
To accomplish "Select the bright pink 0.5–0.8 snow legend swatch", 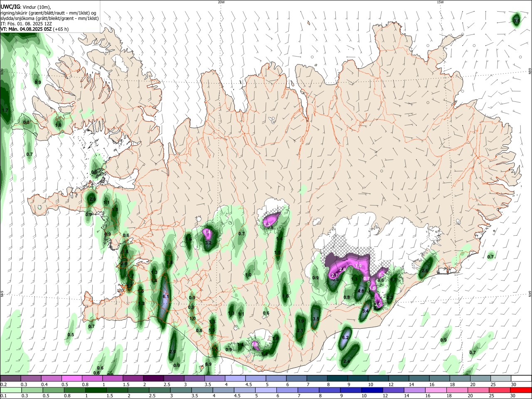I will pos(71,378).
